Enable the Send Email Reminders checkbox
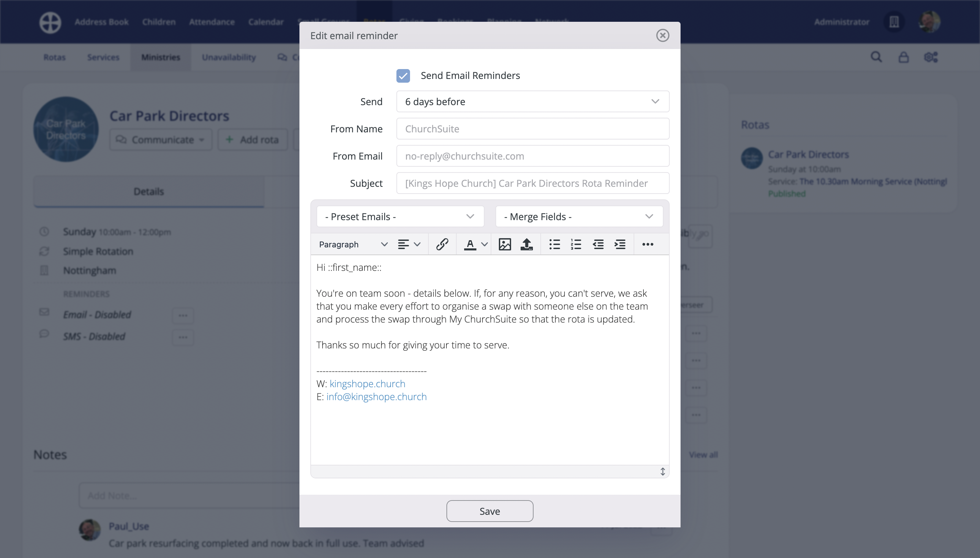The image size is (980, 558). point(403,76)
